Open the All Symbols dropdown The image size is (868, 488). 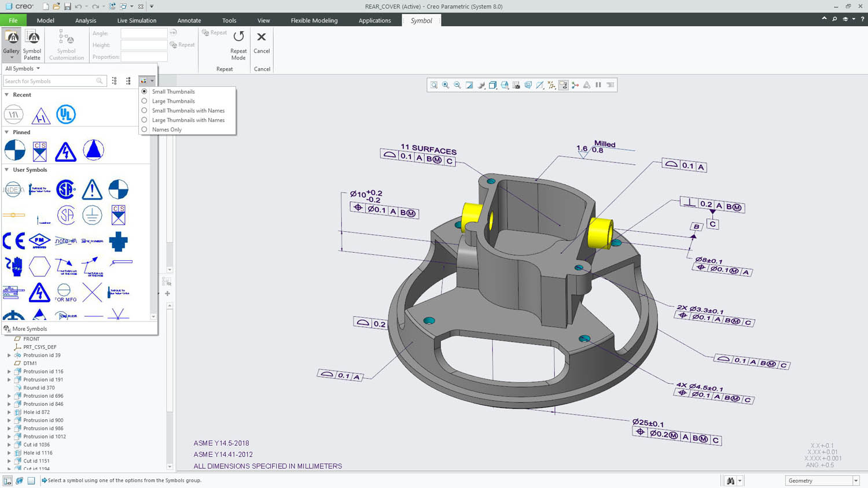point(23,68)
